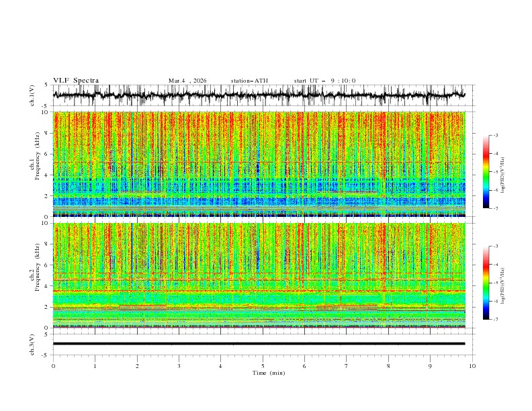Select the "Mar.4 , 2026" date text

pyautogui.click(x=187, y=81)
